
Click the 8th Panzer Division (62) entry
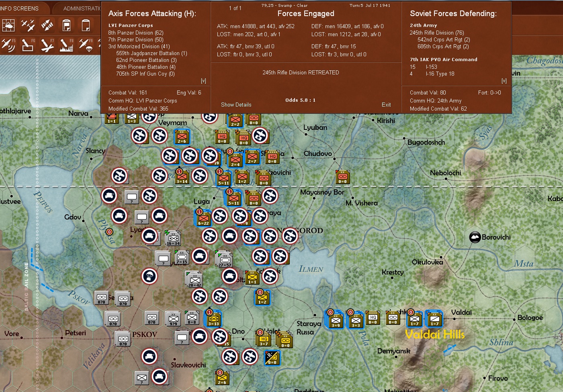tap(136, 33)
